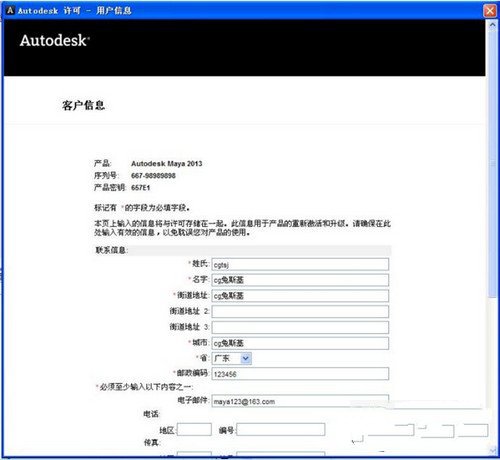500x460 pixels.
Task: Click the first 街道地址 input field
Action: (x=300, y=296)
